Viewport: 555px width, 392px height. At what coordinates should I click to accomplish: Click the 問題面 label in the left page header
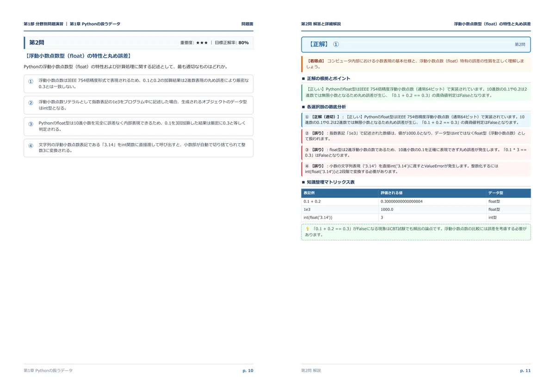coord(247,24)
